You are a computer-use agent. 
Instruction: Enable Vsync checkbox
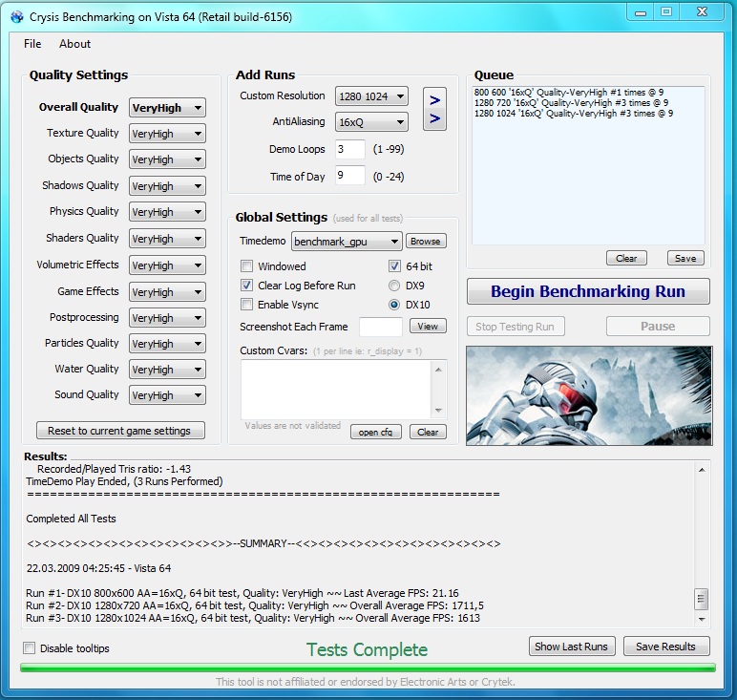coord(246,305)
